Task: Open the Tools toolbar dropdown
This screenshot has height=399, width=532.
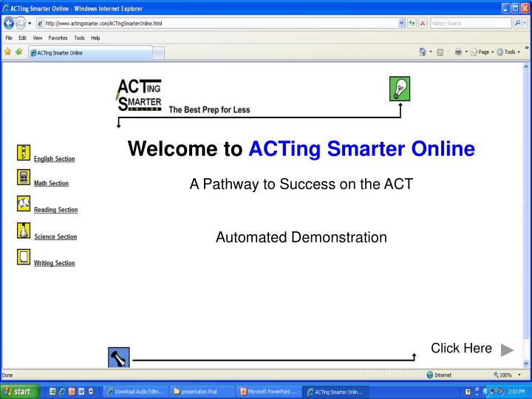Action: click(x=508, y=52)
